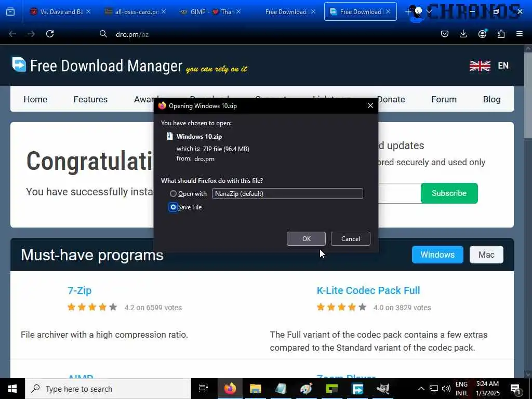The width and height of the screenshot is (532, 399).
Task: Click the UK flag icon
Action: coord(480,65)
